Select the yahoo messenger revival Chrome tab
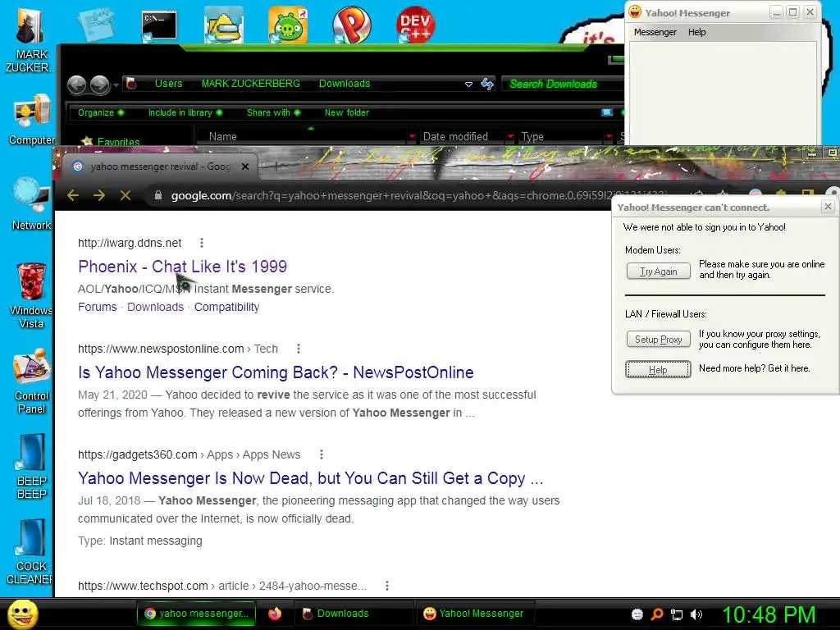The height and width of the screenshot is (630, 840). pyautogui.click(x=159, y=167)
